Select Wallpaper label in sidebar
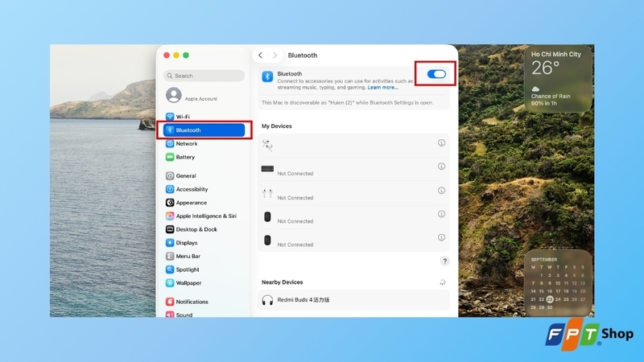Screen dimensions: 644x362 (x=188, y=283)
